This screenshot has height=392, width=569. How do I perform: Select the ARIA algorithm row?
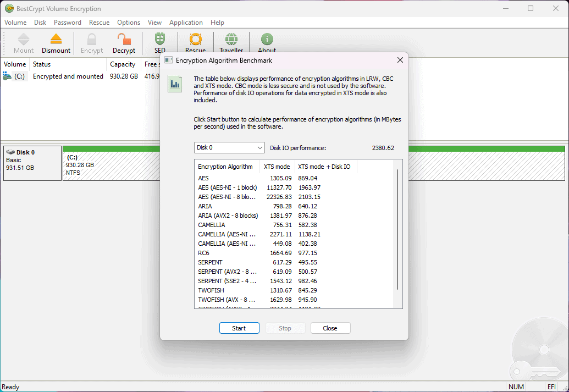click(x=294, y=206)
